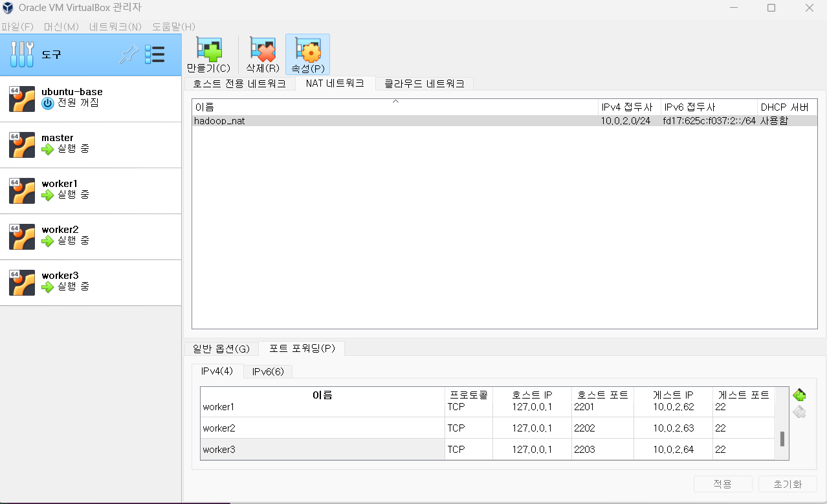Screen dimensions: 827x504
Task: Click the ubuntu-base VM icon
Action: [x=22, y=99]
